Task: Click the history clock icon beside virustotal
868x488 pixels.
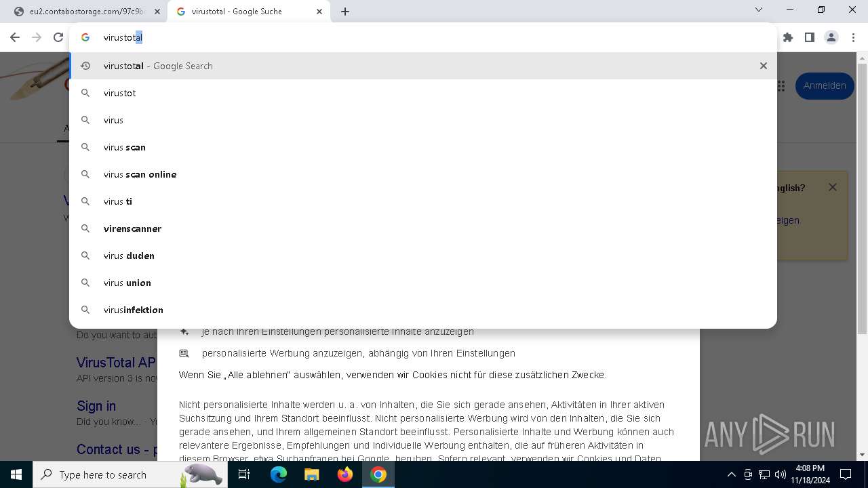Action: [x=85, y=66]
